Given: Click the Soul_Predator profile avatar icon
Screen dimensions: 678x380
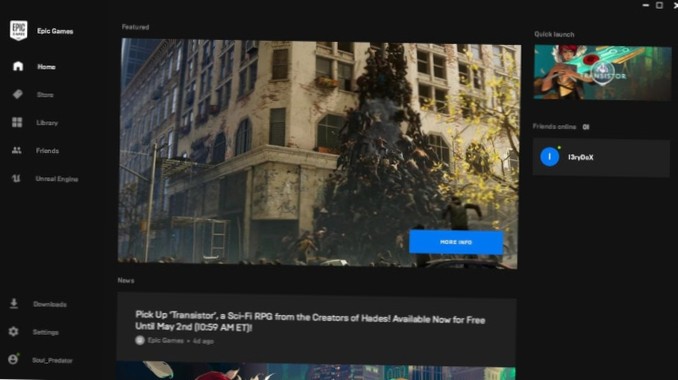Looking at the screenshot, I should click(13, 359).
